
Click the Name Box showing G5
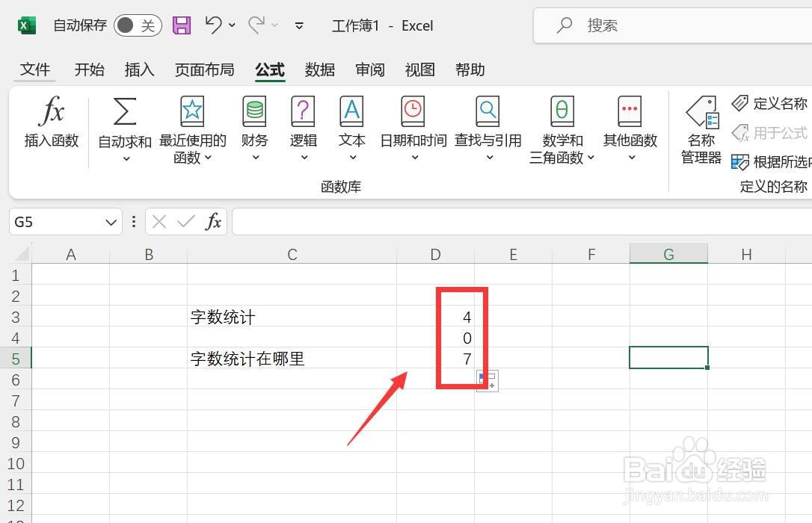[57, 222]
